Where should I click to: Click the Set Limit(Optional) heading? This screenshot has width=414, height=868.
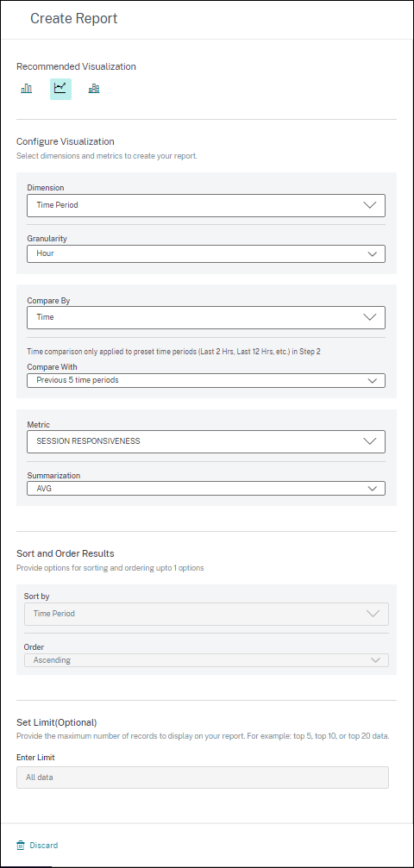coord(57,722)
